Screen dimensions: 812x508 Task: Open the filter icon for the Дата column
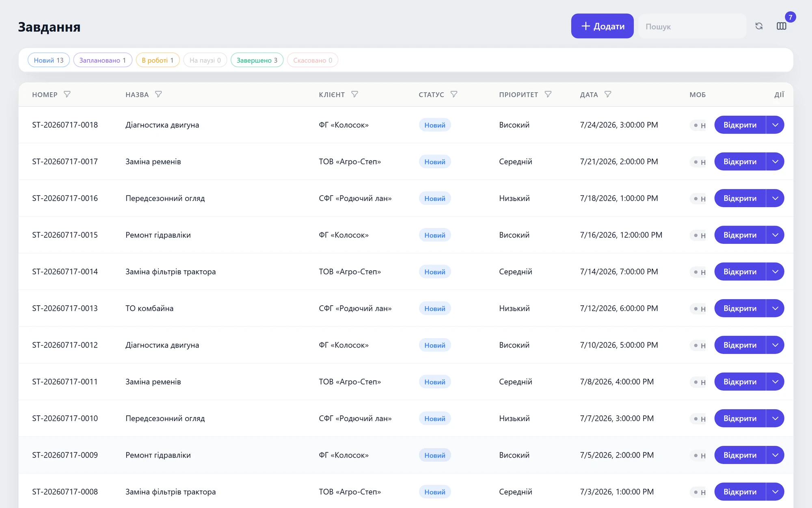[x=608, y=94]
